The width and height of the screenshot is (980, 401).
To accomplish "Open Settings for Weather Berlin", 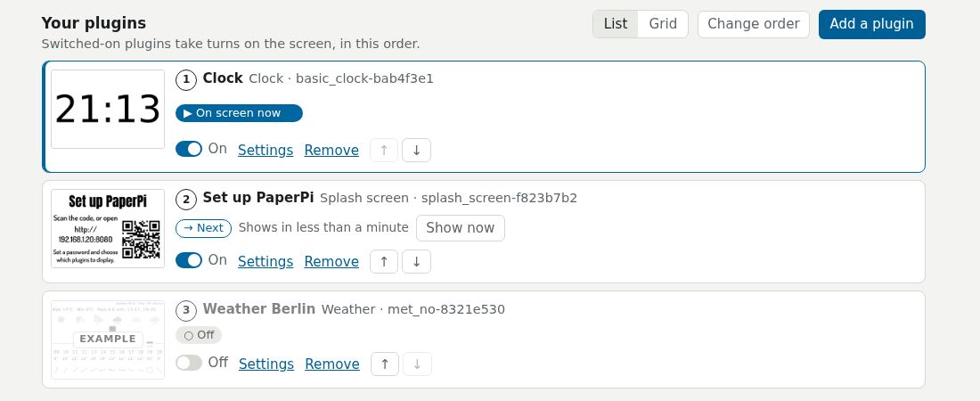I will 266,364.
